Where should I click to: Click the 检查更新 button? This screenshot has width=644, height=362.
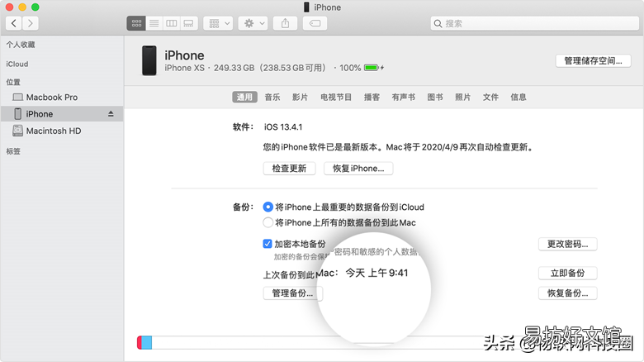tap(289, 169)
